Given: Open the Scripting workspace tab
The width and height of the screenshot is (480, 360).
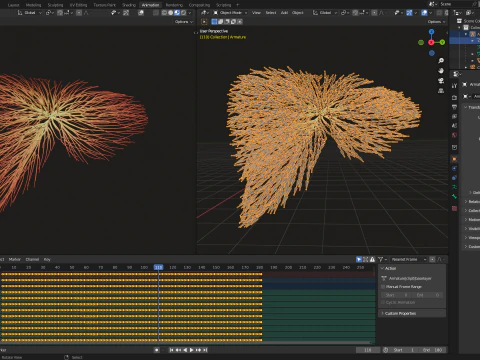Looking at the screenshot, I should pyautogui.click(x=223, y=5).
